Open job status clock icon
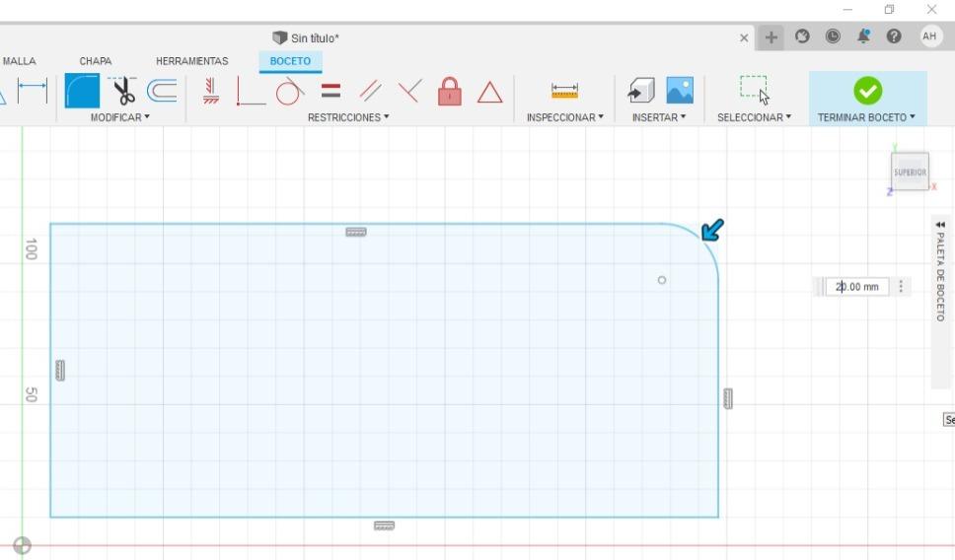This screenshot has width=955, height=560. click(x=833, y=36)
